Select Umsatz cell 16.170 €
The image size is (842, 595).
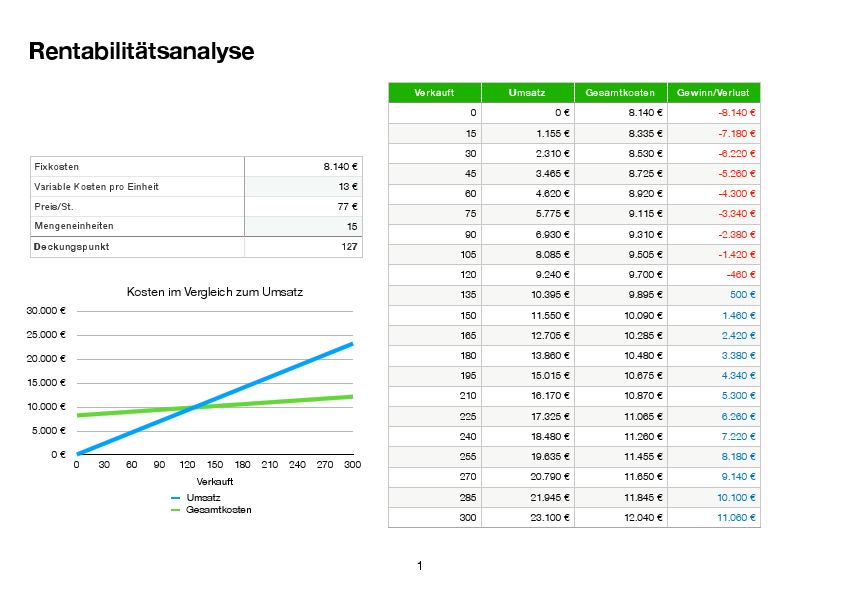[527, 396]
